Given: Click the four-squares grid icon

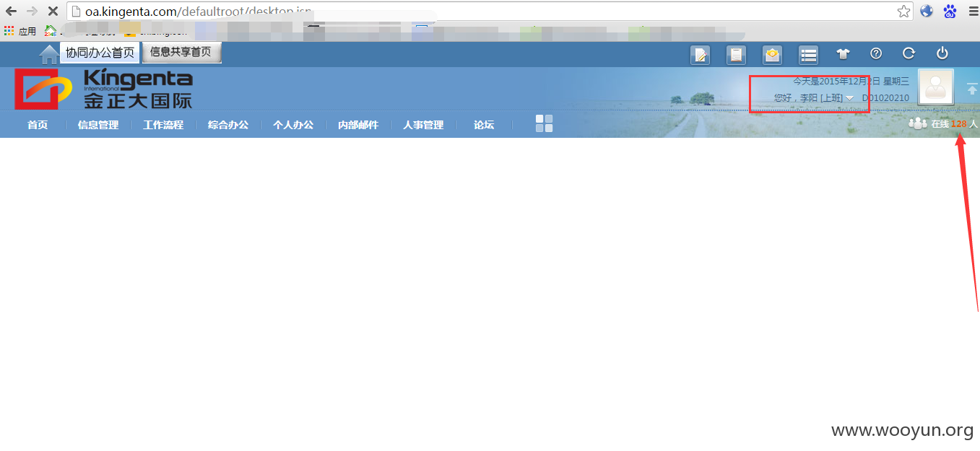Looking at the screenshot, I should 544,123.
